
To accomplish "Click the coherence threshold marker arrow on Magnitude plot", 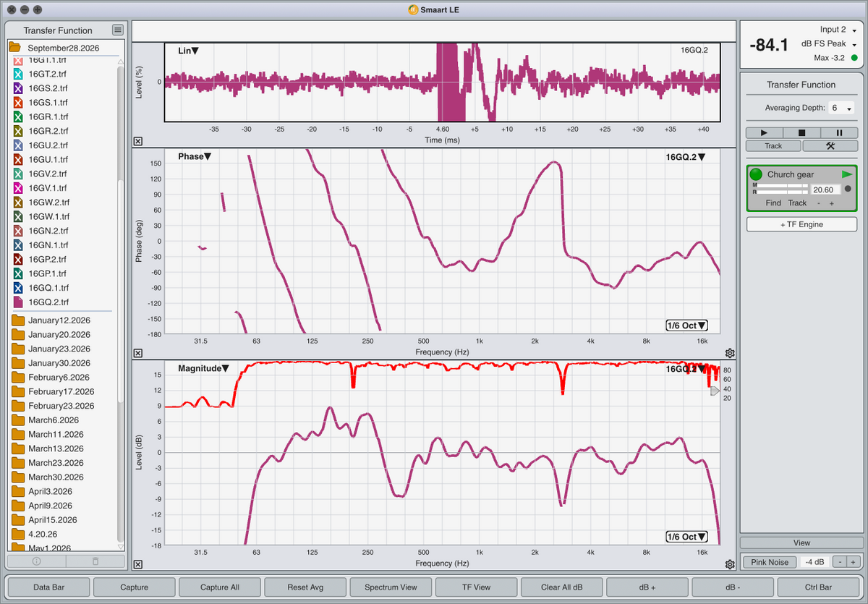I will [x=715, y=391].
